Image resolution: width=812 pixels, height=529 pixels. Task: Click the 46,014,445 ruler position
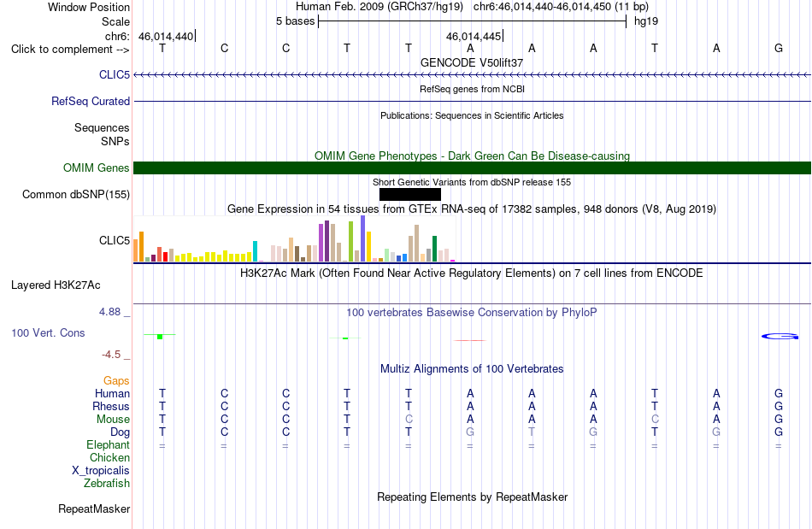[x=474, y=36]
